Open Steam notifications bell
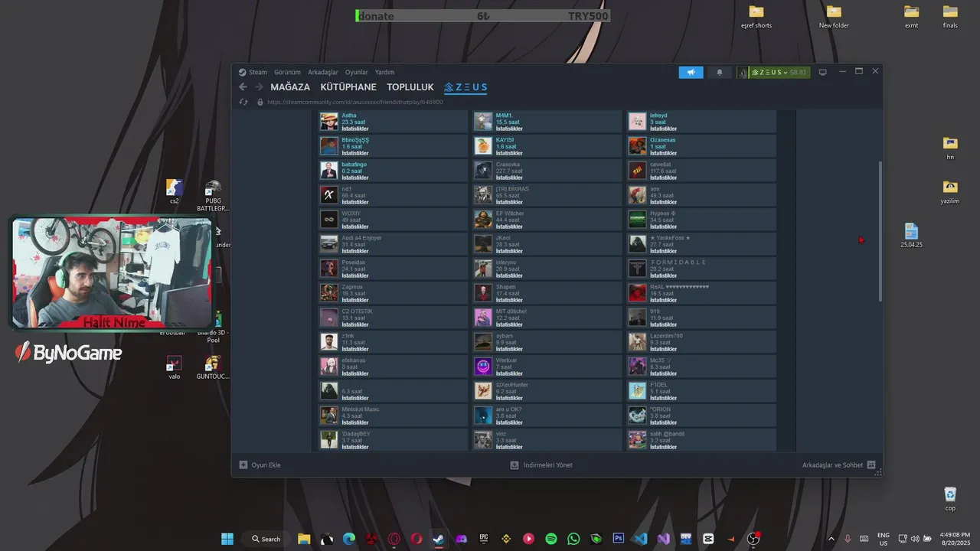 719,72
